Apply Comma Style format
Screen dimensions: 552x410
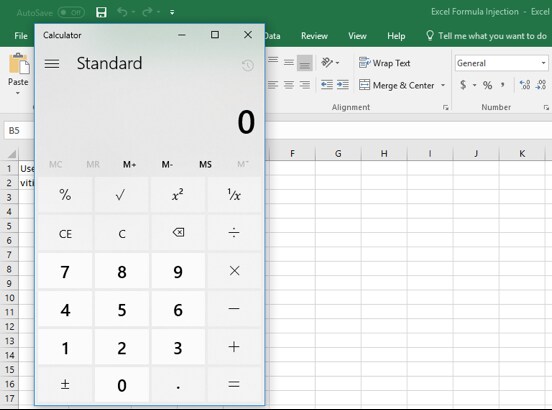pos(503,85)
